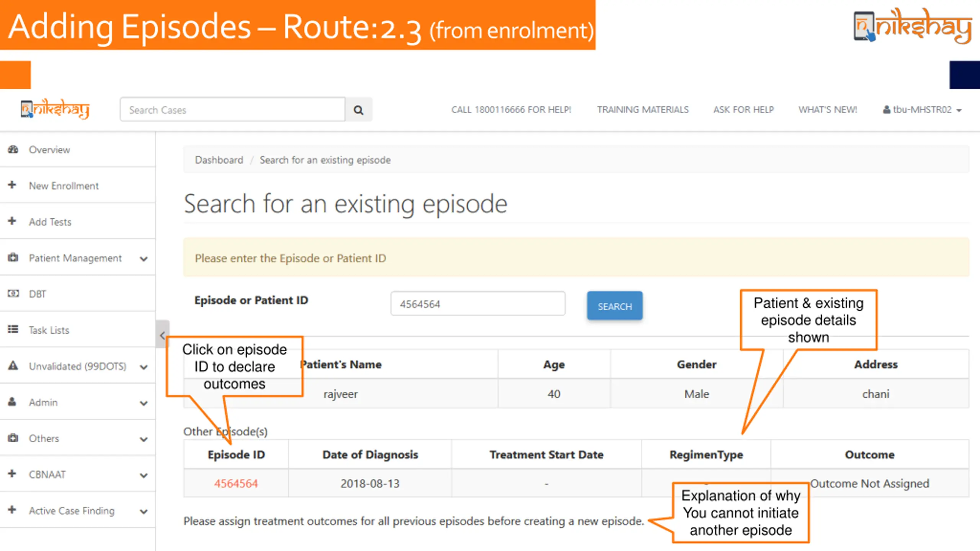Click the 'Outcome' column header
980x551 pixels.
click(870, 455)
